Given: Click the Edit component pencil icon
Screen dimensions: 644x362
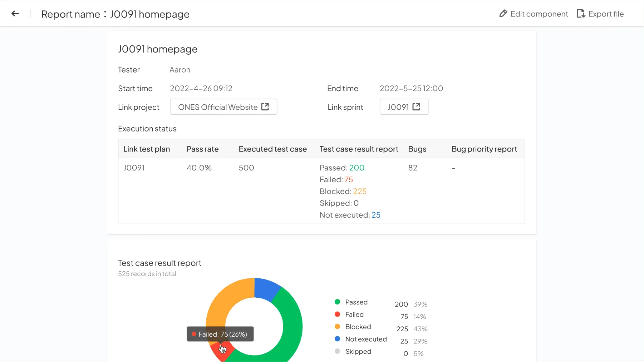Looking at the screenshot, I should click(503, 14).
